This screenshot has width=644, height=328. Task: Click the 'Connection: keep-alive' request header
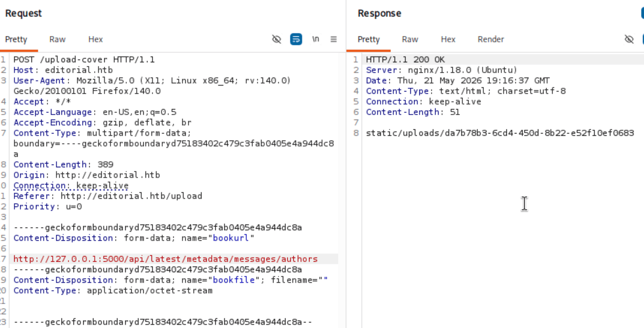(71, 185)
